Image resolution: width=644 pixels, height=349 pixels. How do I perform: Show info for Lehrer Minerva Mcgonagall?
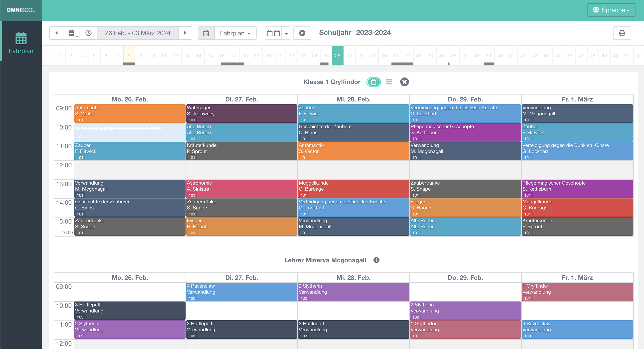pos(376,260)
